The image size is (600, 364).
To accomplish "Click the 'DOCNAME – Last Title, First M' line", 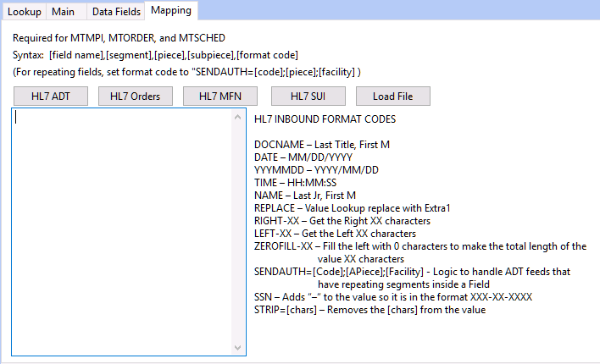I will (322, 145).
